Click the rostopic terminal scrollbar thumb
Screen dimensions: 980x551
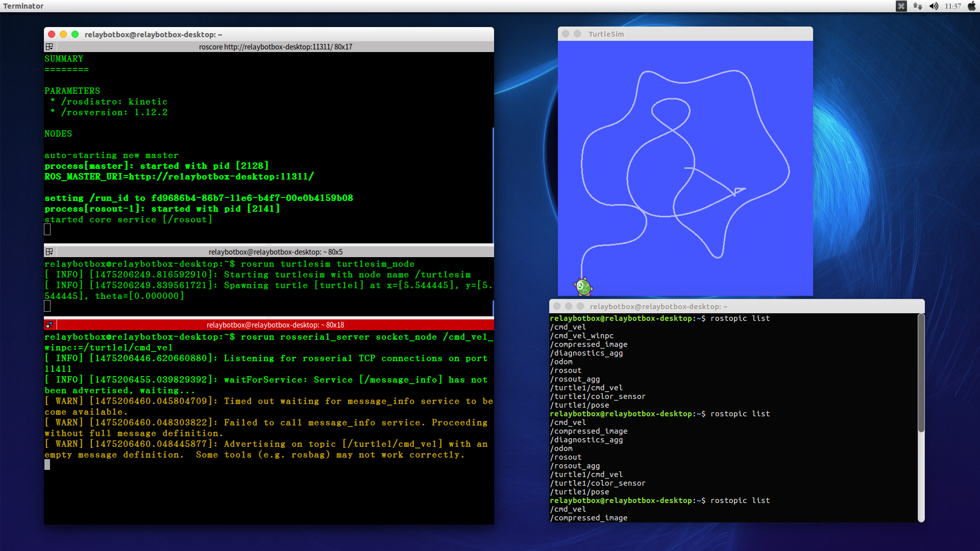[x=921, y=372]
